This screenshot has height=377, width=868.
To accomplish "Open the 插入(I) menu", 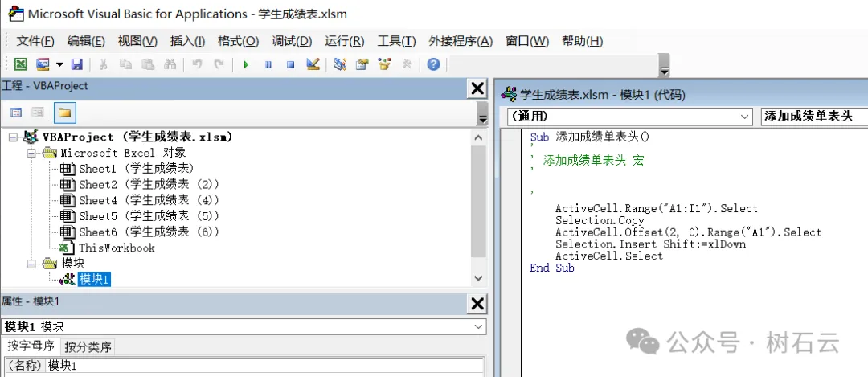I will 187,41.
